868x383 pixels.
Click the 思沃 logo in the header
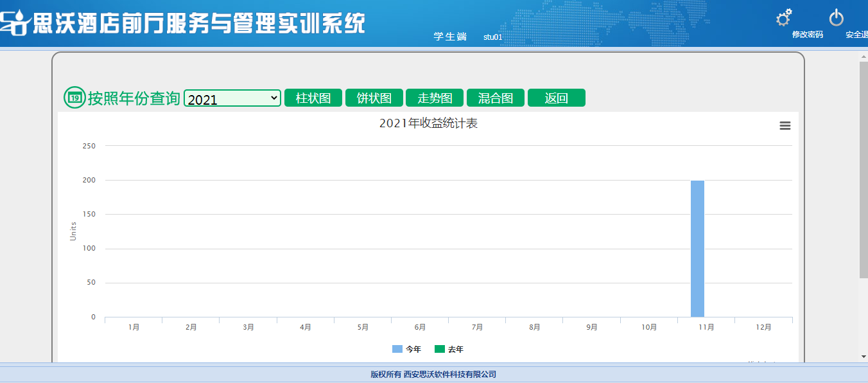[x=15, y=22]
